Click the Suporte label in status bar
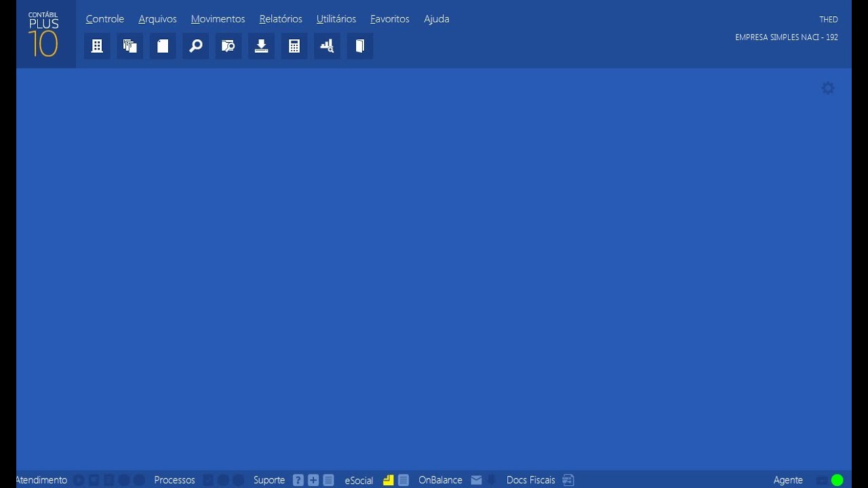The height and width of the screenshot is (488, 868). pos(269,480)
